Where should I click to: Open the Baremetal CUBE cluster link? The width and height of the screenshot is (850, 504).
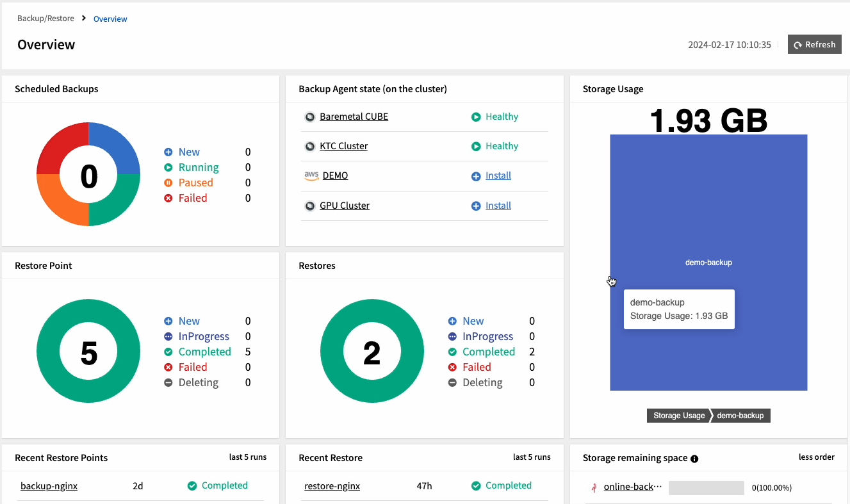pyautogui.click(x=354, y=117)
